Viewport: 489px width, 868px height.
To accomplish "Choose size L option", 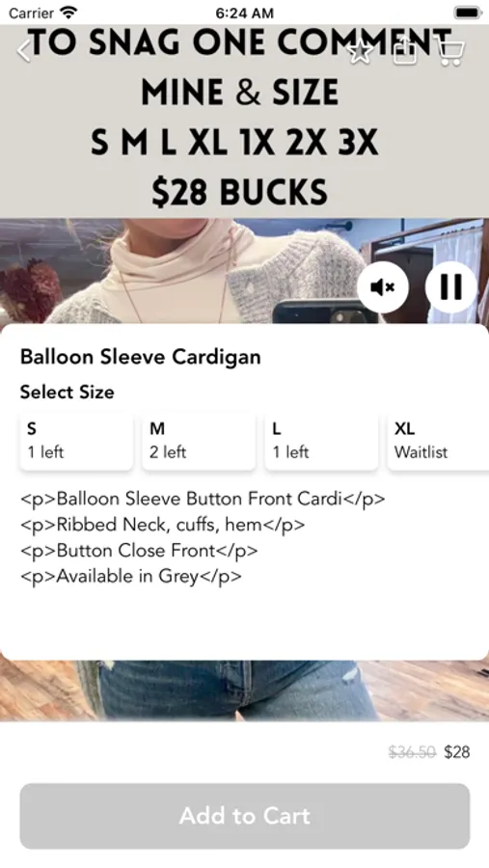I will (x=321, y=441).
